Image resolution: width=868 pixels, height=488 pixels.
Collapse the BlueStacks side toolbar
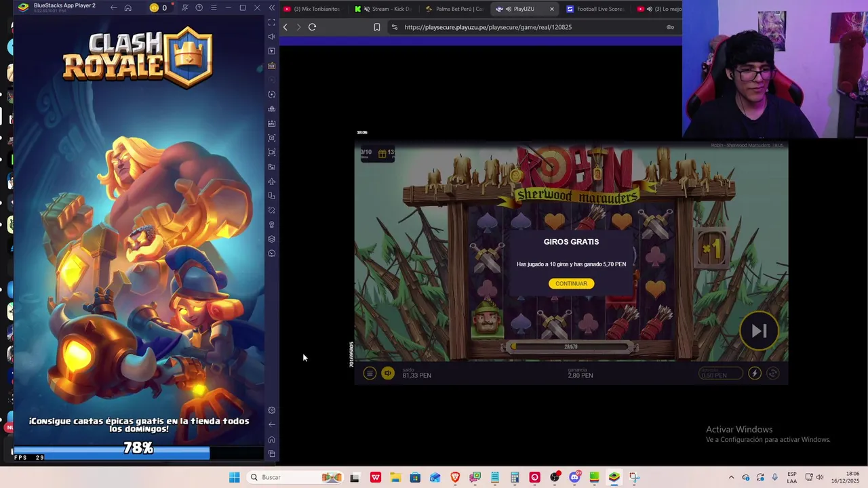272,7
